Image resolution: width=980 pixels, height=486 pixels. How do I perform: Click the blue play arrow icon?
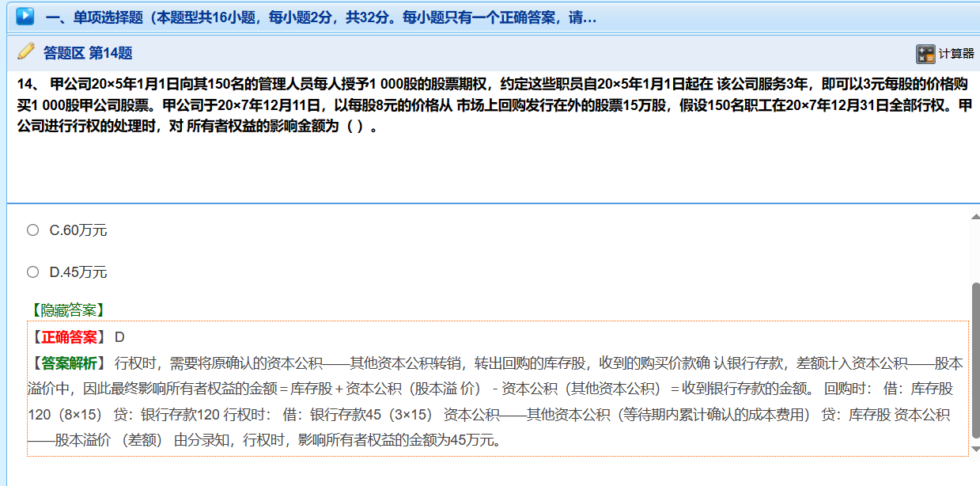tap(25, 16)
